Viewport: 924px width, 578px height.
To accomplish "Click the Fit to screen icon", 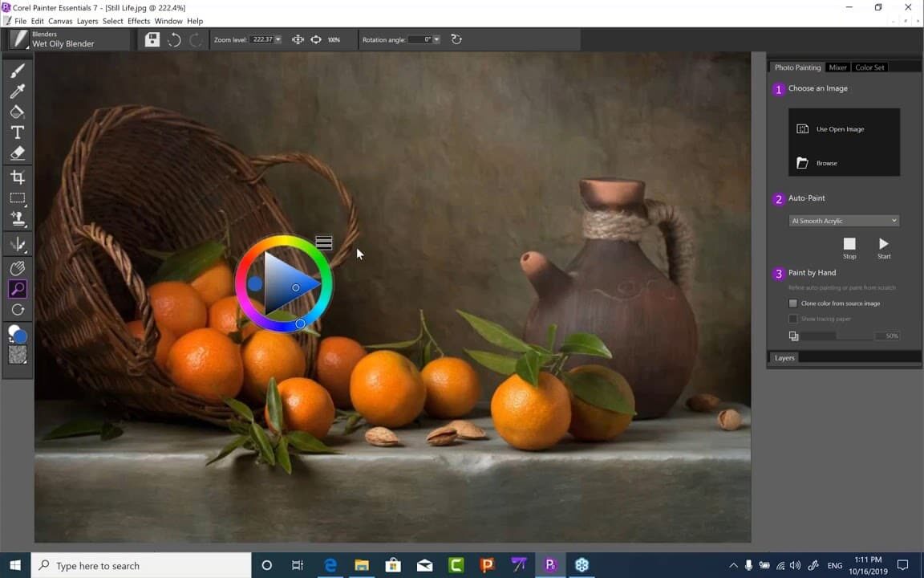I will [298, 39].
